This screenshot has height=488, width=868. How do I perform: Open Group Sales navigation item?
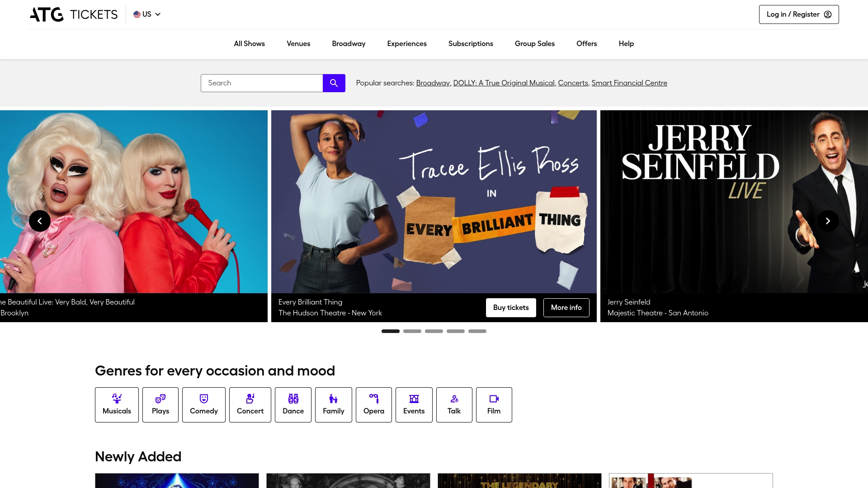coord(535,44)
